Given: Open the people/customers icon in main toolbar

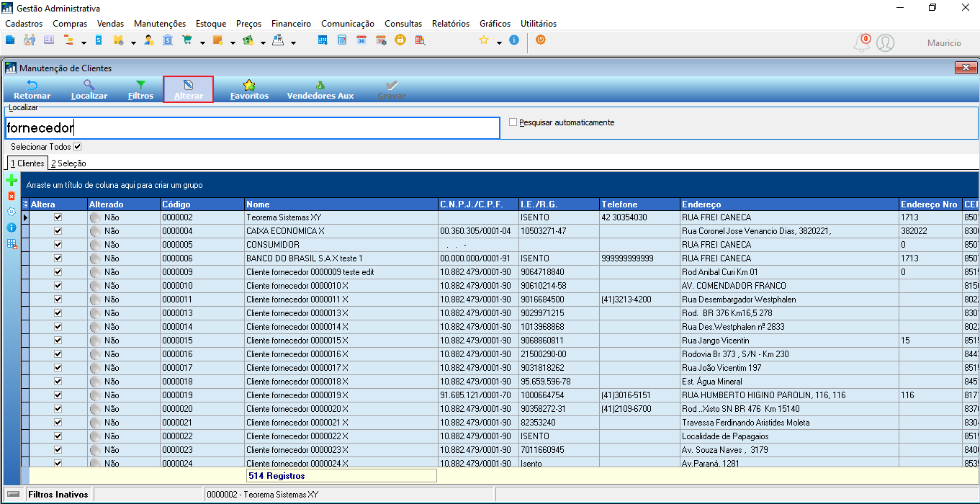Looking at the screenshot, I should [30, 40].
